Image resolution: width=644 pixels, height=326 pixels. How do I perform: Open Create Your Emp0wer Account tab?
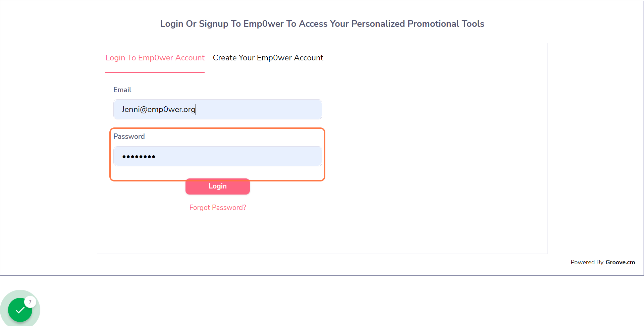pos(268,58)
